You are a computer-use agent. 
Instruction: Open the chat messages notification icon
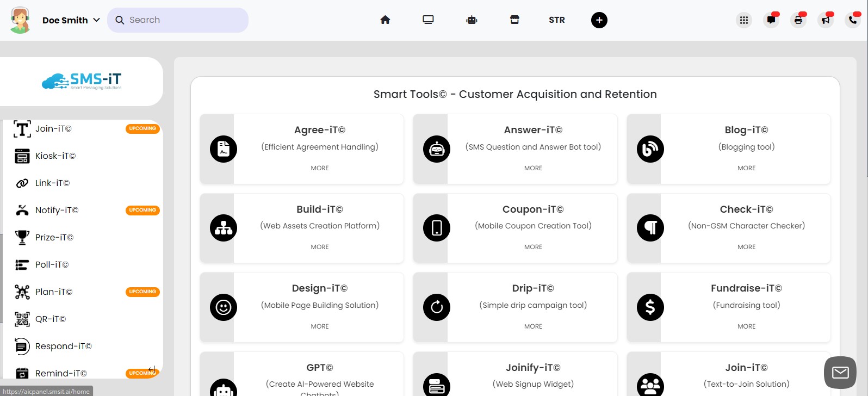[771, 20]
